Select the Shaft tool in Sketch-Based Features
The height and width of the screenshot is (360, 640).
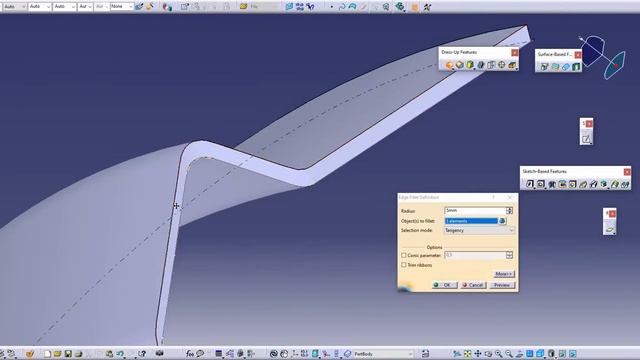coord(552,184)
